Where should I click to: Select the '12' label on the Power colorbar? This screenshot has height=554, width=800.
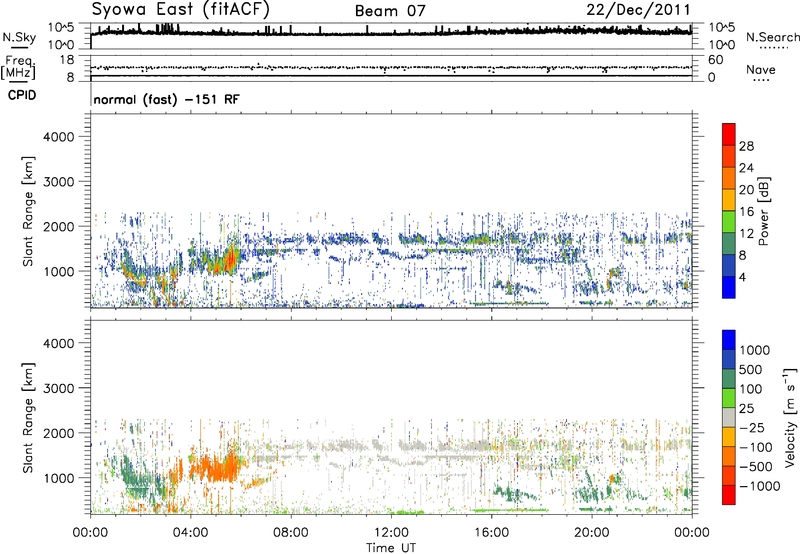(746, 234)
